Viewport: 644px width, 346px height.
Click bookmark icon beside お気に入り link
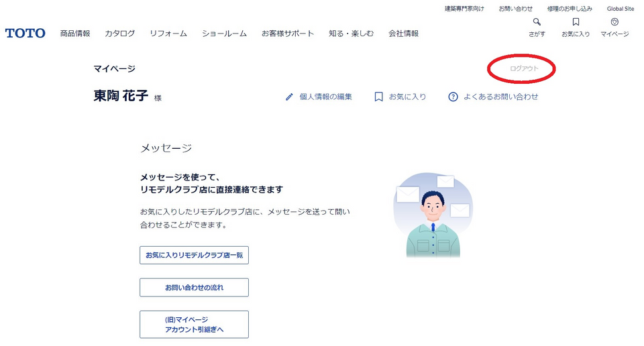(378, 97)
